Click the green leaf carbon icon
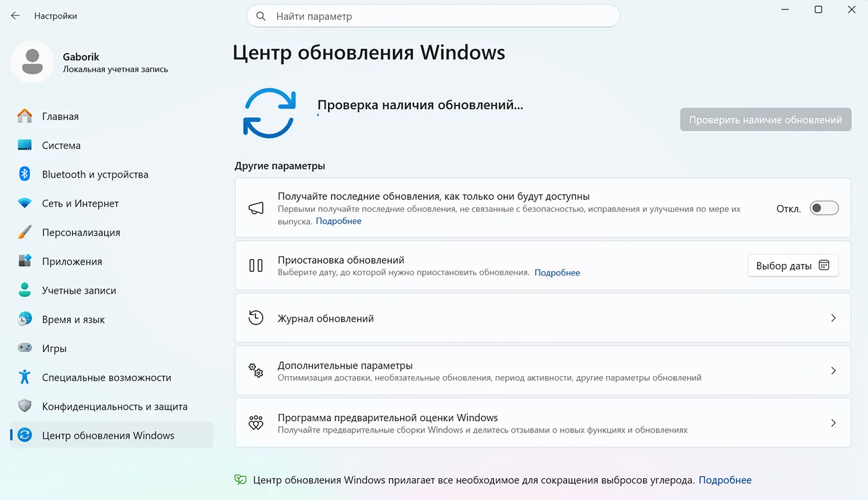 [241, 480]
